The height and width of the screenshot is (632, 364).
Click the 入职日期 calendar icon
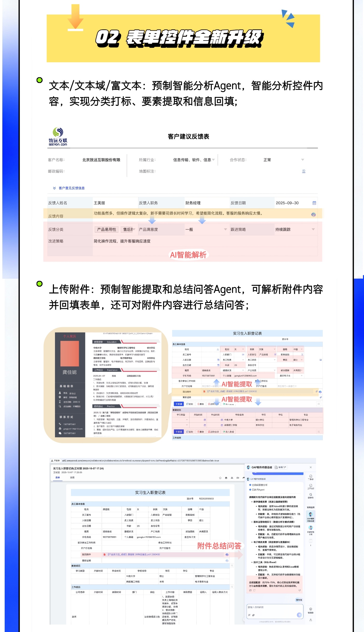218,360
